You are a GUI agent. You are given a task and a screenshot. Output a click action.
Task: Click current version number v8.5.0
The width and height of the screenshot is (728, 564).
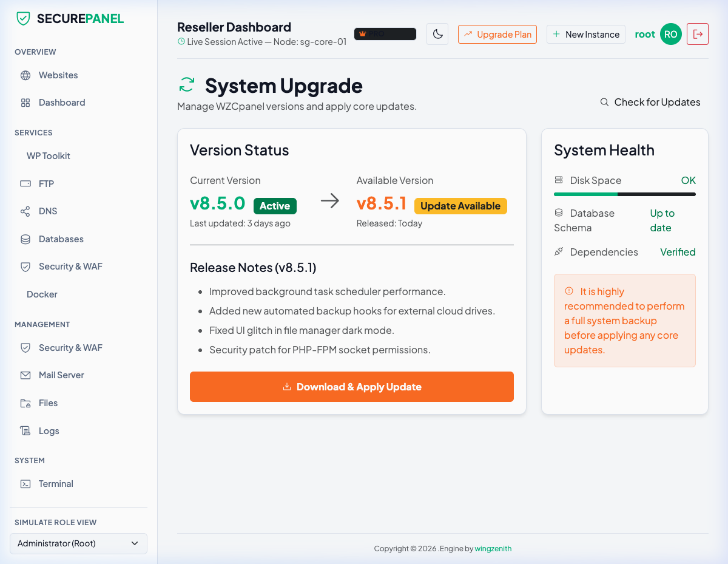coord(217,203)
